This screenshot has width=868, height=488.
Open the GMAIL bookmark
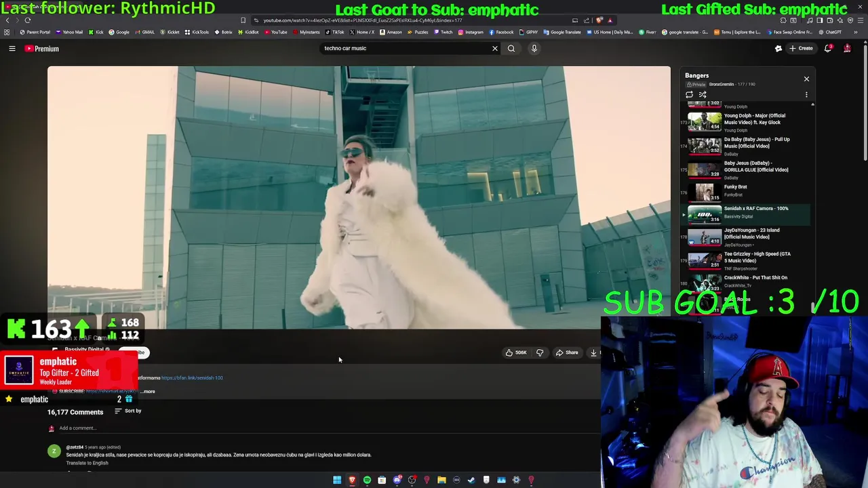pos(144,32)
